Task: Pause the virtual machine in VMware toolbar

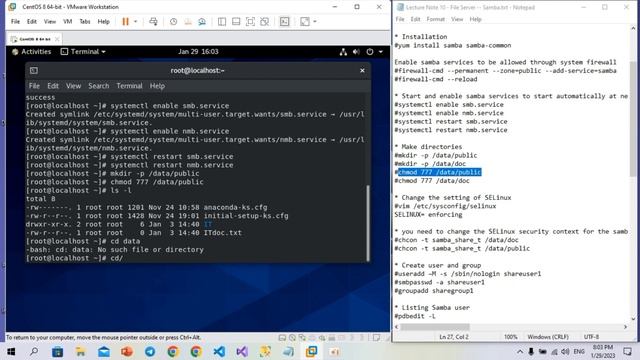Action: [x=125, y=22]
